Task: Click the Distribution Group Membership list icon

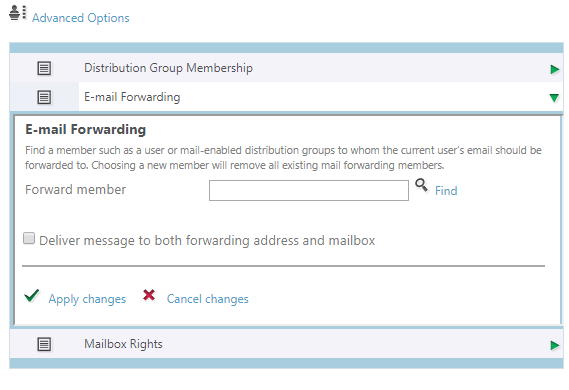Action: [x=44, y=68]
